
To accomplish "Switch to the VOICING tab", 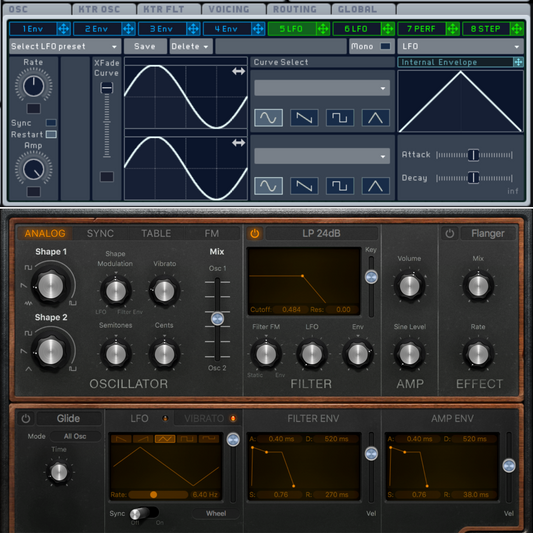I will (233, 9).
